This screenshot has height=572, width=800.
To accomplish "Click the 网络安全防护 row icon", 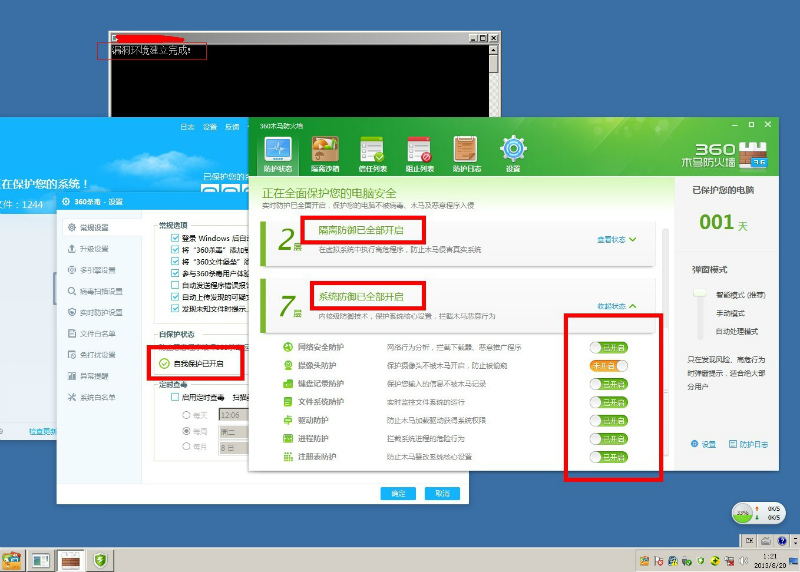I will coord(288,347).
